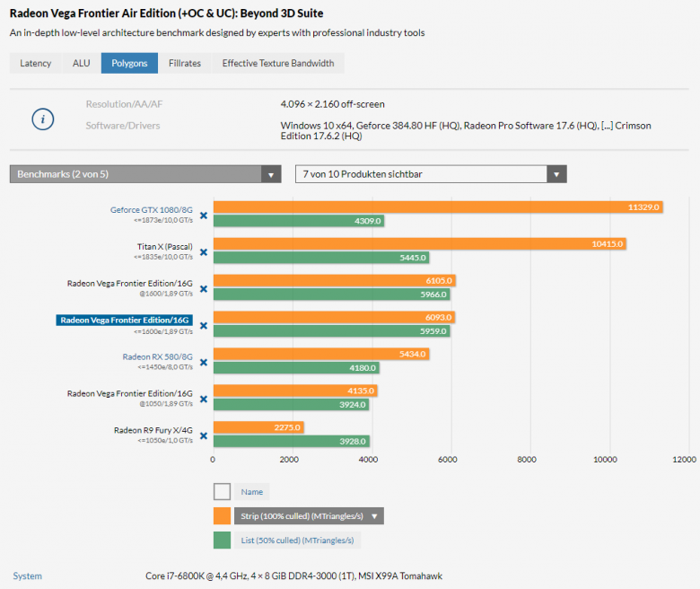Click the Name legend label
Viewport: 700px width, 589px height.
point(252,492)
